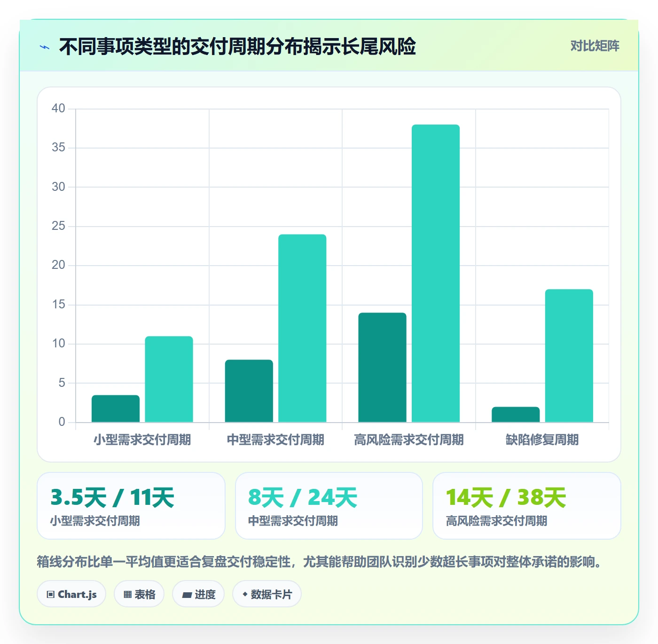
Task: Click the light teal bar for 缺陷修复周期
Action: pos(569,355)
